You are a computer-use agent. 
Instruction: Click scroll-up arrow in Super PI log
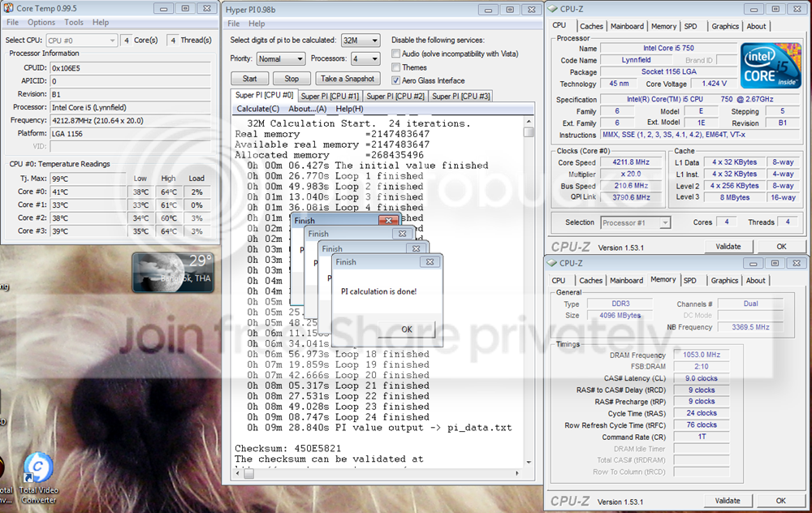coord(529,121)
